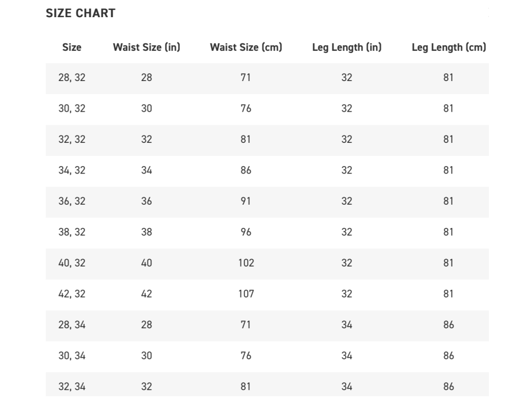Select the 107 cm waist size value
The width and height of the screenshot is (532, 399).
[x=246, y=294]
